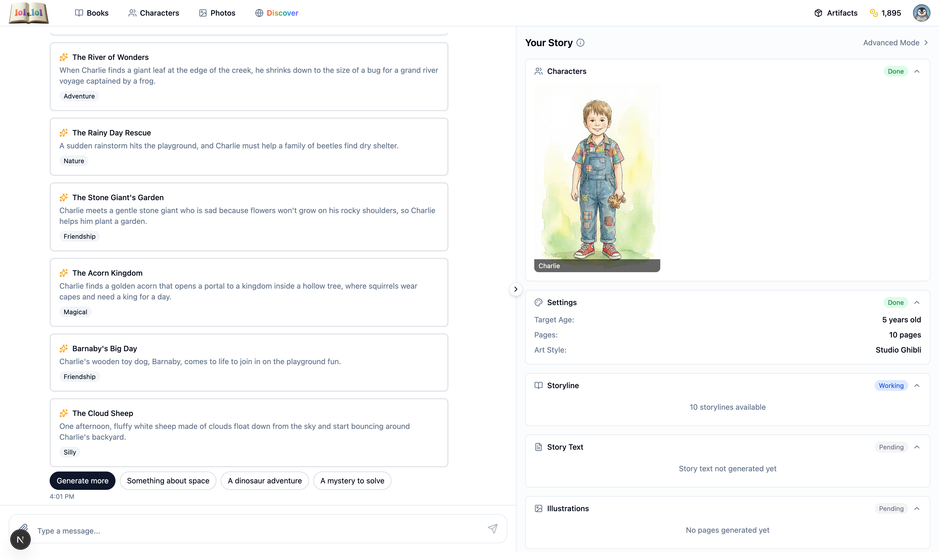
Task: Open the Discover section
Action: 277,12
